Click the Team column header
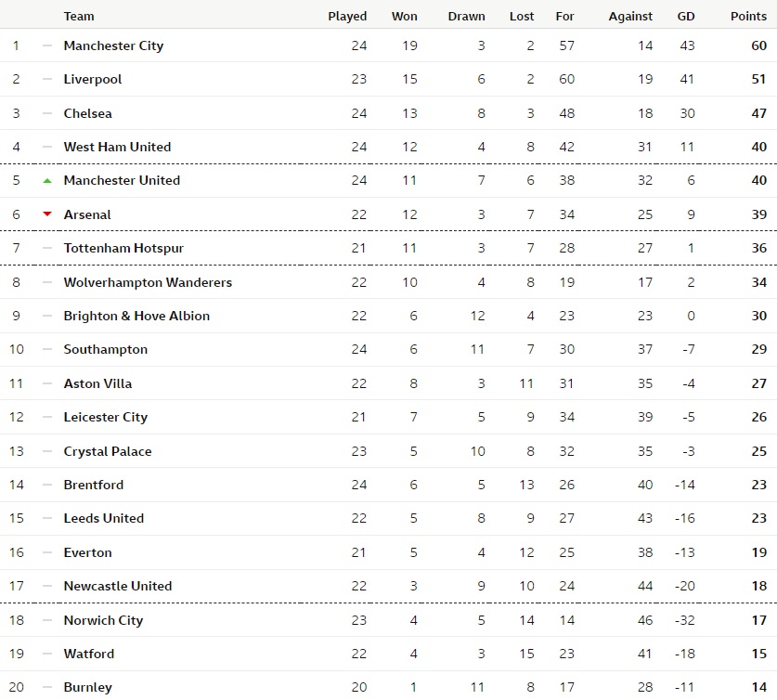The image size is (777, 700). tap(79, 17)
